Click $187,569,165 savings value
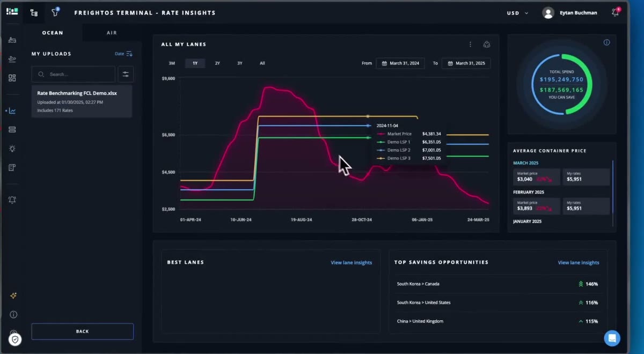The image size is (644, 354). pyautogui.click(x=561, y=90)
